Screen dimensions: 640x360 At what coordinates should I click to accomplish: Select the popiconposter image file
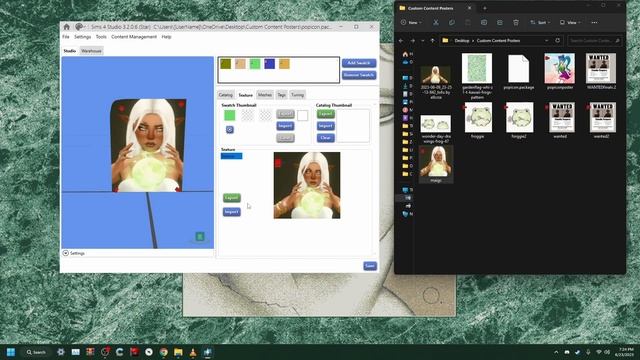[560, 71]
